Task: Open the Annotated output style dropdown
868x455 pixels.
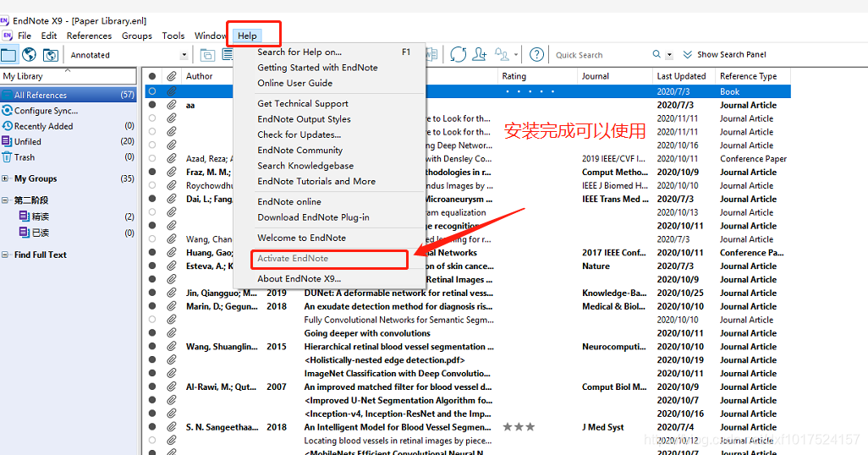Action: [x=184, y=55]
